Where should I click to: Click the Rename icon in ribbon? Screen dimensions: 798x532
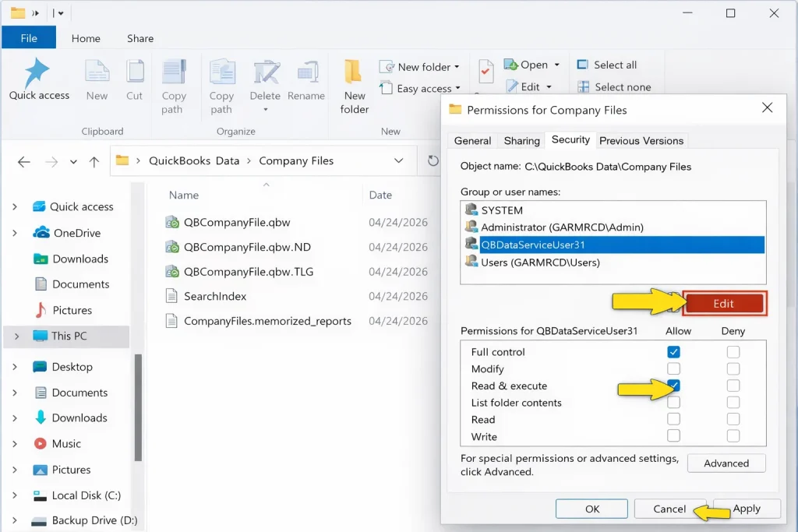click(x=307, y=72)
